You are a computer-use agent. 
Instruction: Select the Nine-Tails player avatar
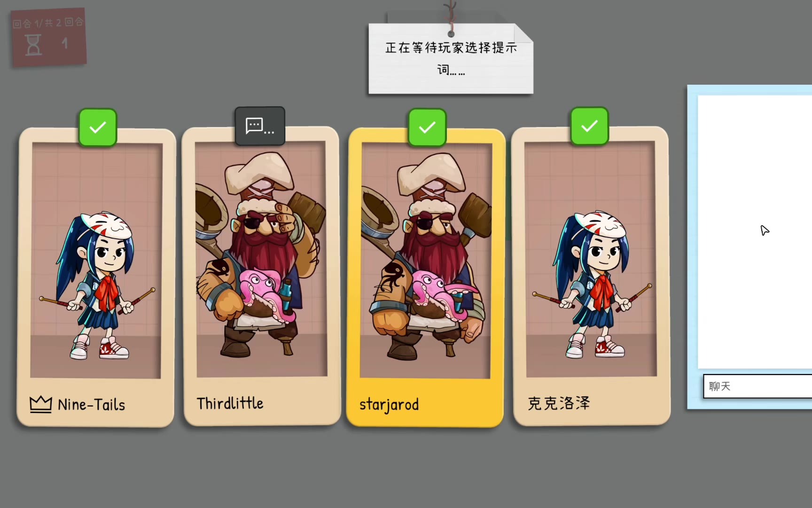click(96, 260)
